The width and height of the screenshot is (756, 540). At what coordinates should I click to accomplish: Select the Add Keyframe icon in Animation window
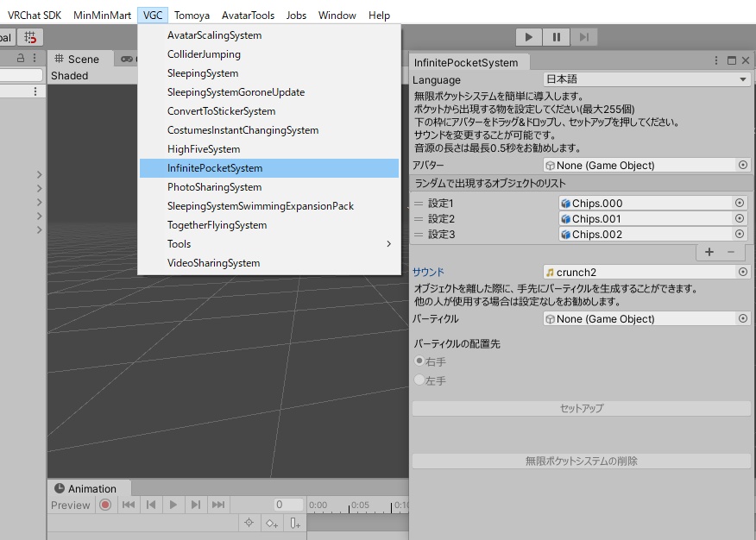[271, 521]
